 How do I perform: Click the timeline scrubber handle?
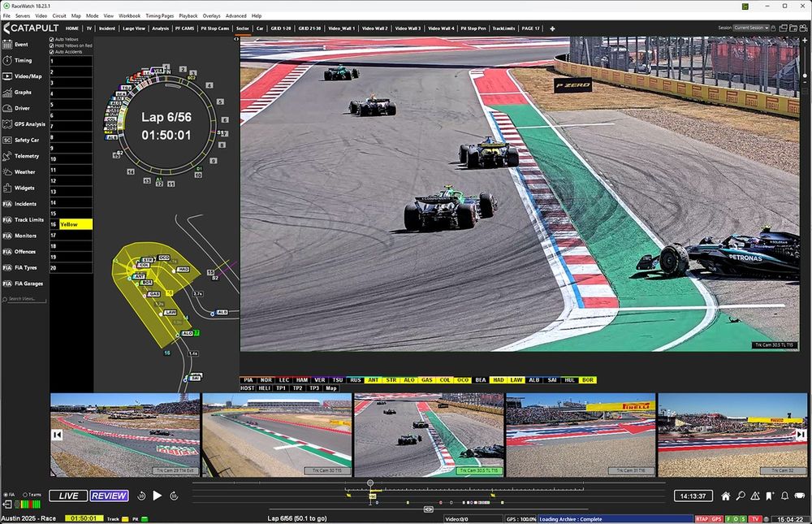click(370, 484)
